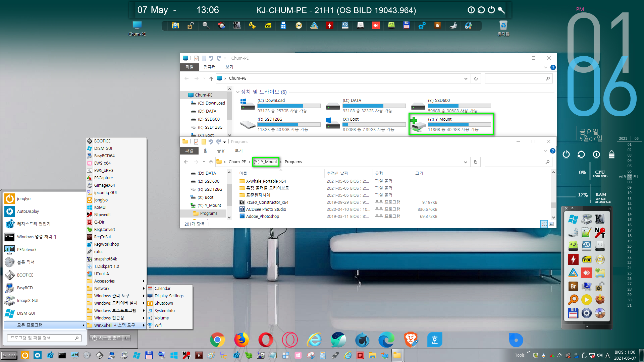Click the PDF icon in top launcher bar

pyautogui.click(x=268, y=25)
